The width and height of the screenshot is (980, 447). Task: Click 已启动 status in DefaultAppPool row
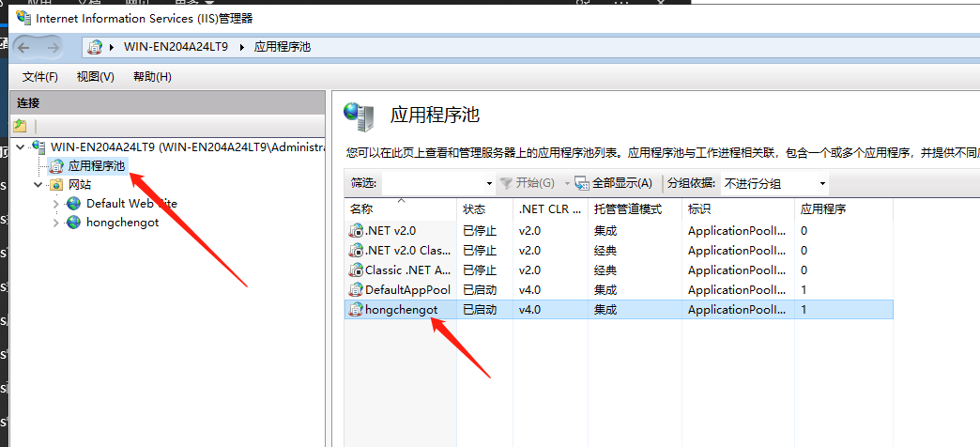tap(480, 290)
